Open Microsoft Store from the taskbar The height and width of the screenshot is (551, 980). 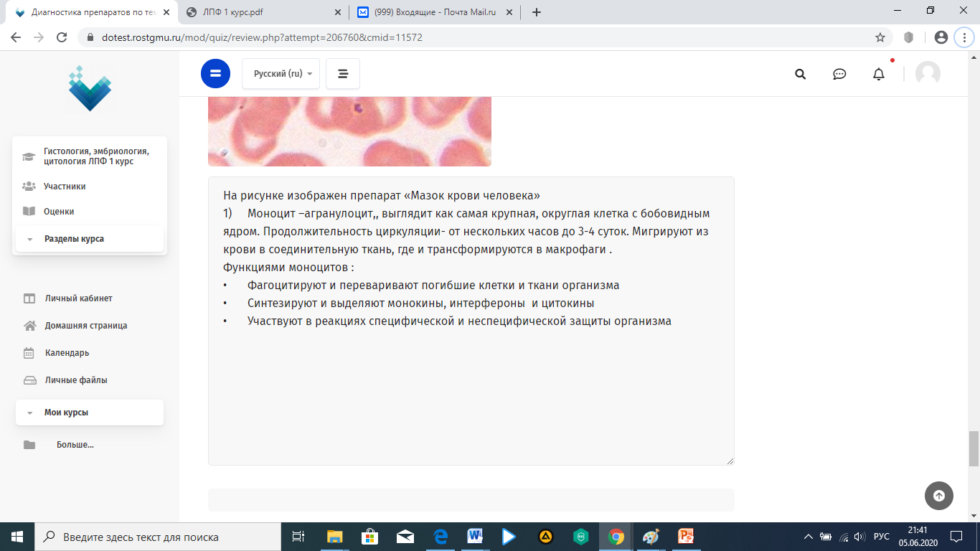tap(369, 537)
